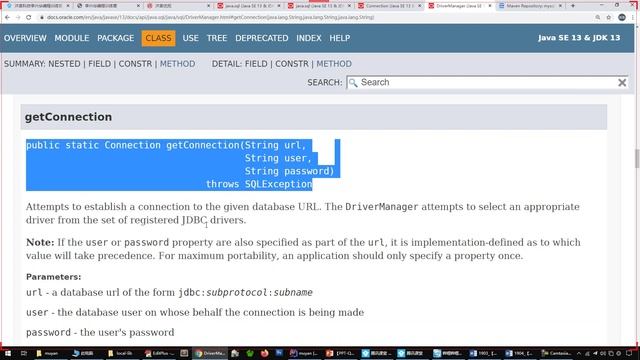640x360 pixels.
Task: Go forward with the browser forward arrow
Action: click(18, 18)
